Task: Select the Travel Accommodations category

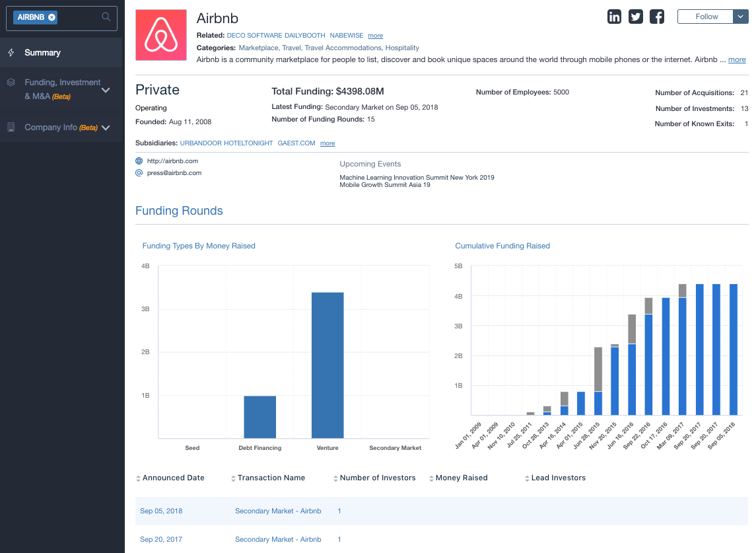Action: pyautogui.click(x=343, y=48)
